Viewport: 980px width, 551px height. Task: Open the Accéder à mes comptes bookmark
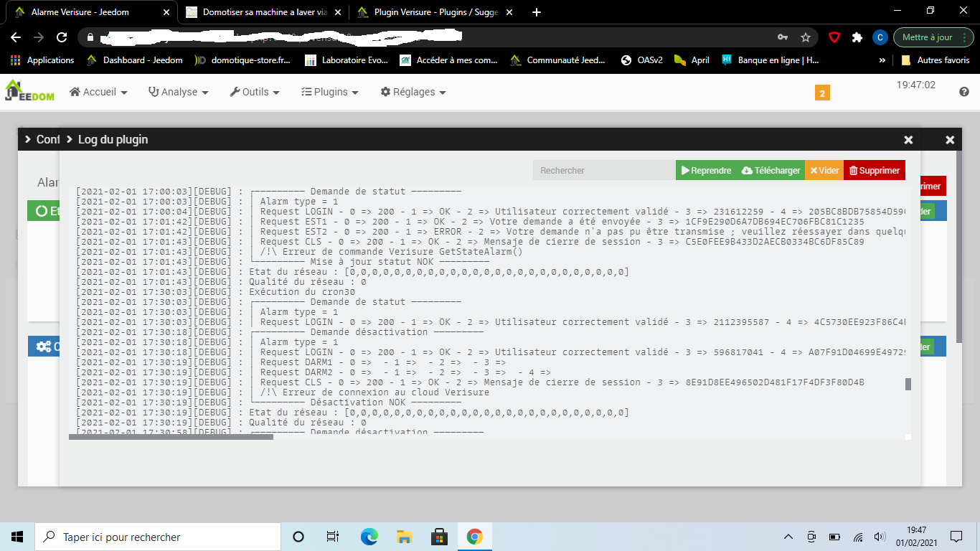449,60
